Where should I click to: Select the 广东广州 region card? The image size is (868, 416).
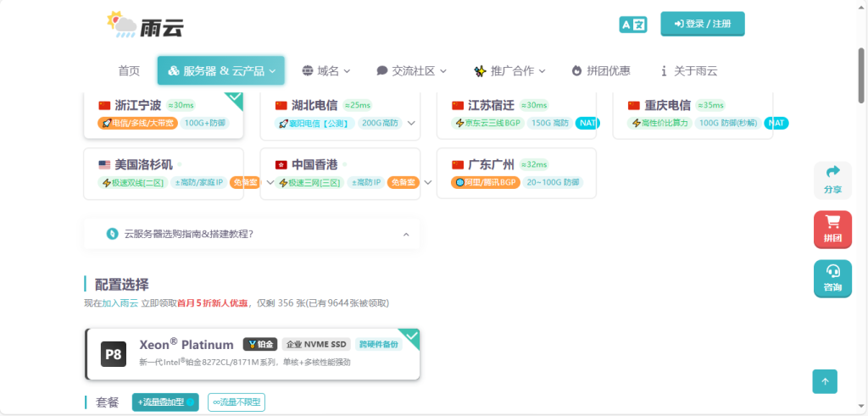click(x=516, y=173)
